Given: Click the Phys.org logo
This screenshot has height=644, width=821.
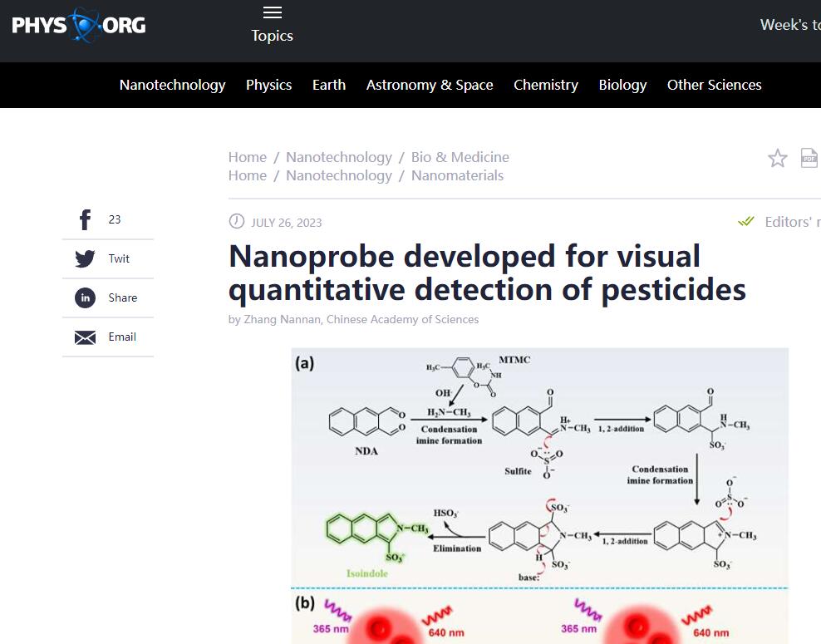Looking at the screenshot, I should tap(79, 26).
